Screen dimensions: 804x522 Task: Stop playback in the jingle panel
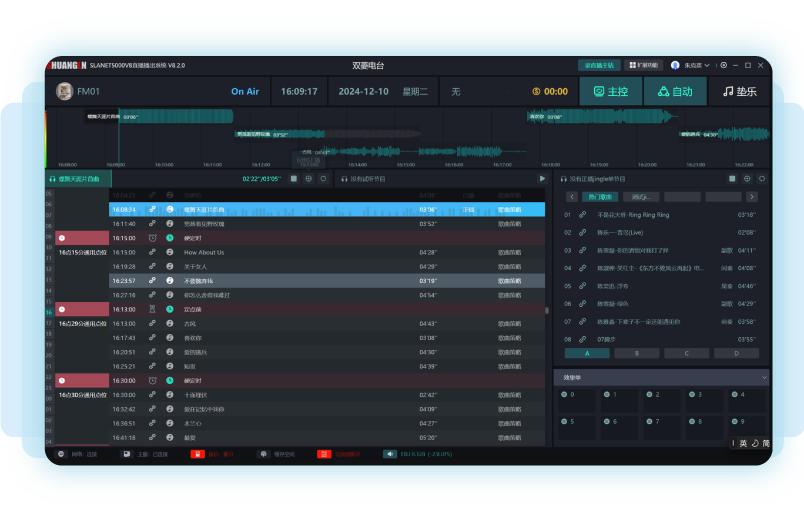[732, 179]
